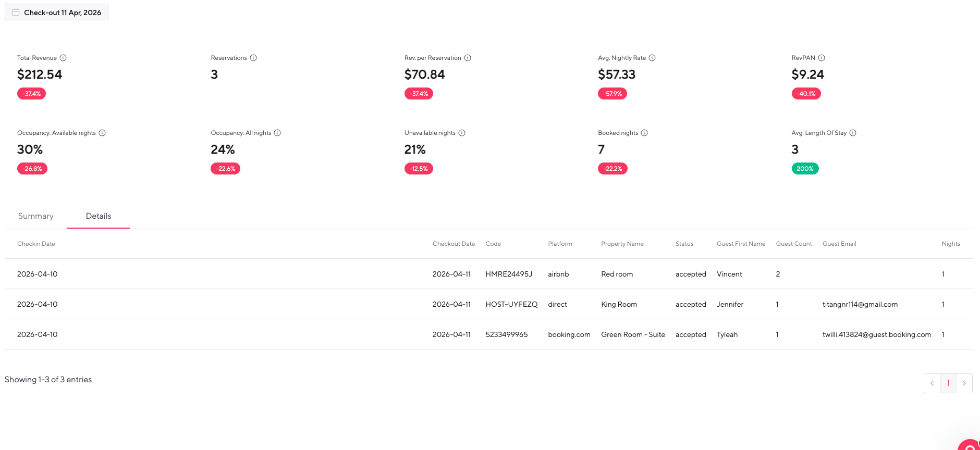Click the Unavailable nights info icon
This screenshot has height=450, width=980.
pos(462,133)
